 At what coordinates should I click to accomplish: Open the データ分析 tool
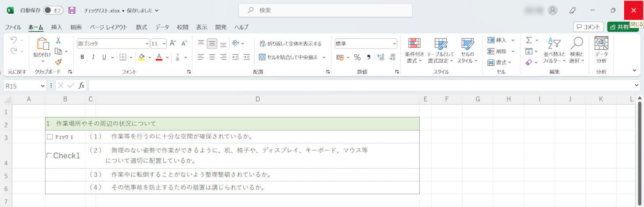(x=601, y=49)
